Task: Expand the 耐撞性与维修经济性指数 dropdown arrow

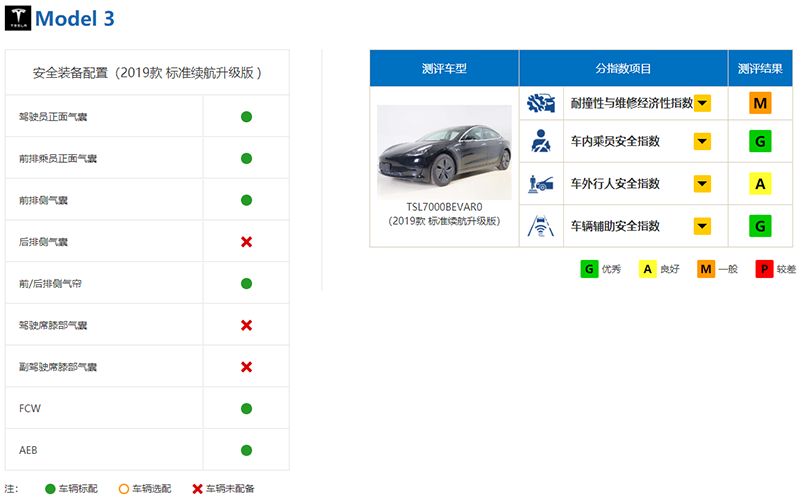Action: pos(703,103)
